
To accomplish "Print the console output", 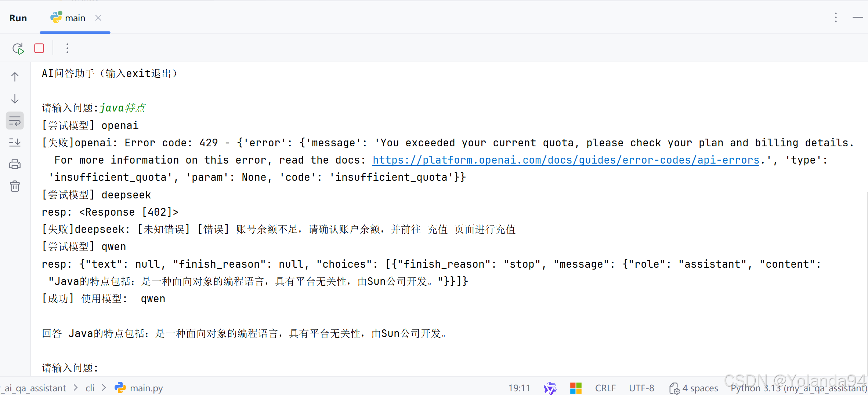I will (x=15, y=164).
